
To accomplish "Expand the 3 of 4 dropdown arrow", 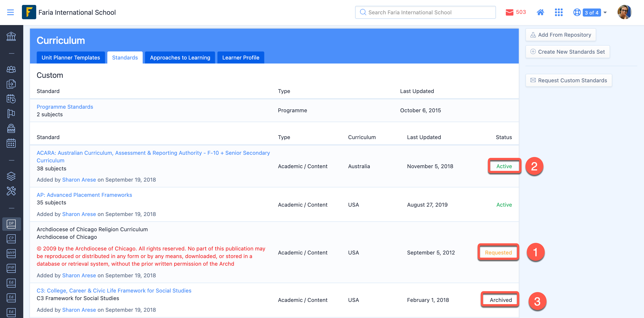I will 605,12.
